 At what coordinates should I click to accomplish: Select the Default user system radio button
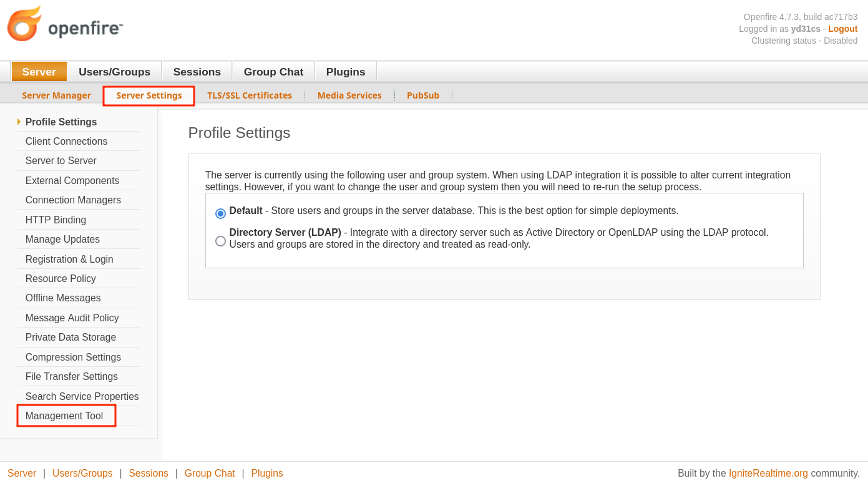[x=220, y=213]
